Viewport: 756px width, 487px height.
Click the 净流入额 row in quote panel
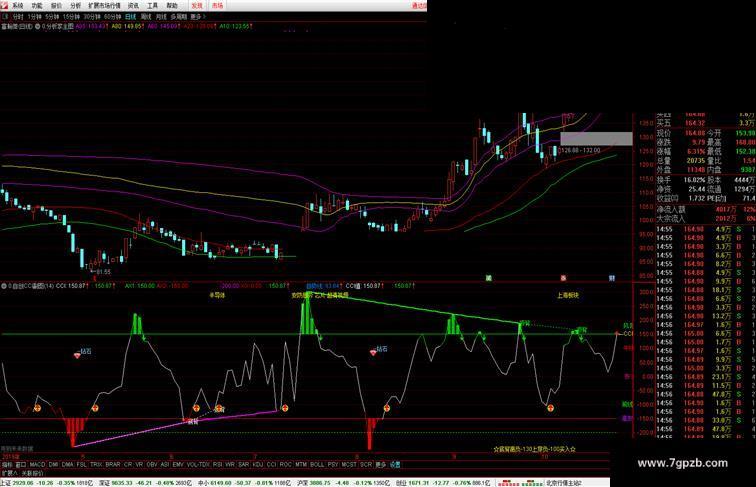tap(706, 210)
